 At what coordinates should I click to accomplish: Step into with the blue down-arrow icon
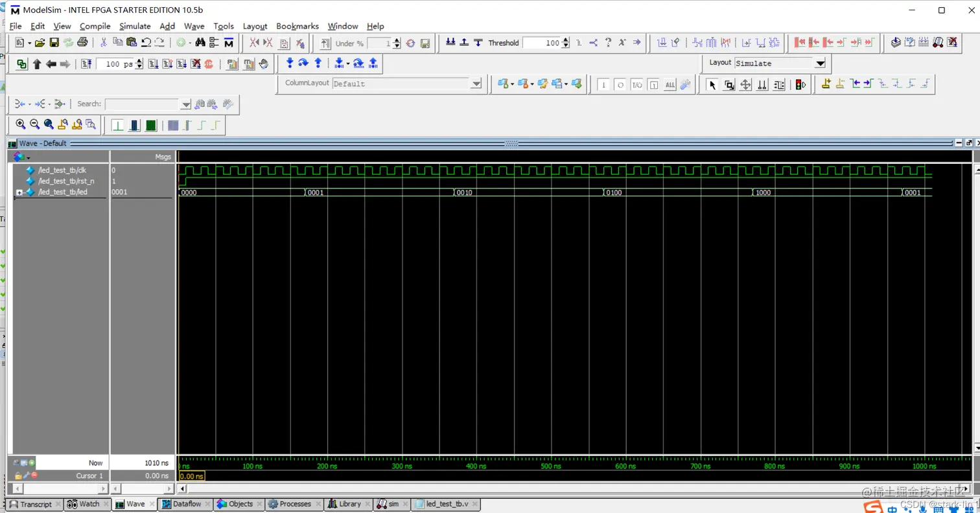(290, 63)
